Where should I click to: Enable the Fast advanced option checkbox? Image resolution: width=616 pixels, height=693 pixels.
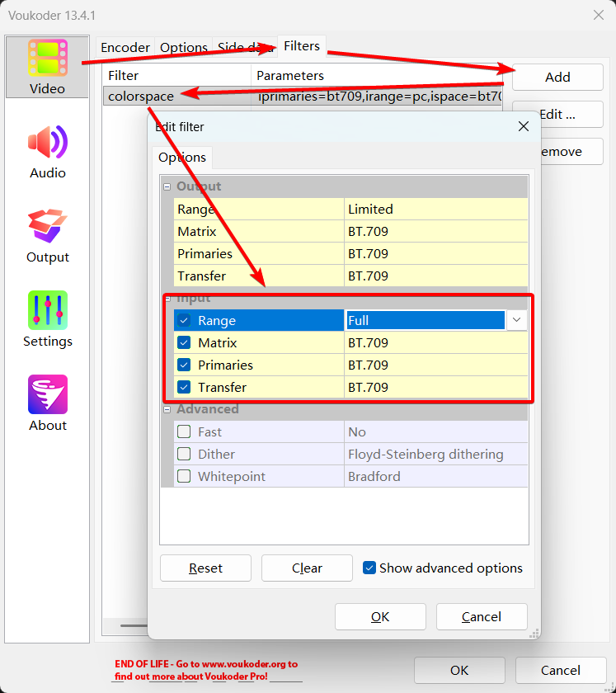(x=184, y=431)
